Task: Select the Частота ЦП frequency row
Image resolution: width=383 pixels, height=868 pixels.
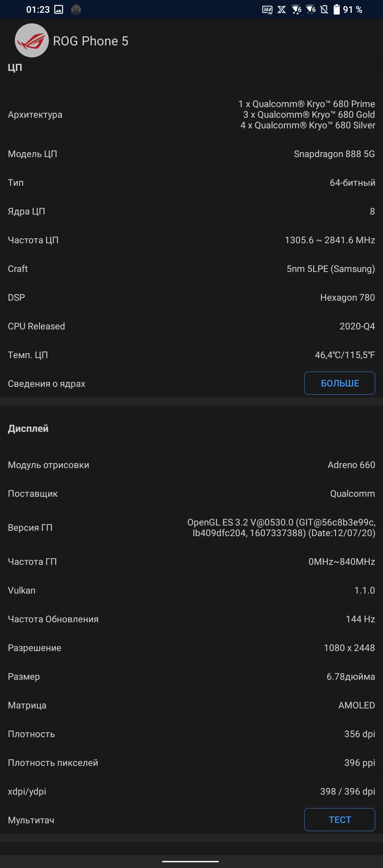Action: click(191, 240)
